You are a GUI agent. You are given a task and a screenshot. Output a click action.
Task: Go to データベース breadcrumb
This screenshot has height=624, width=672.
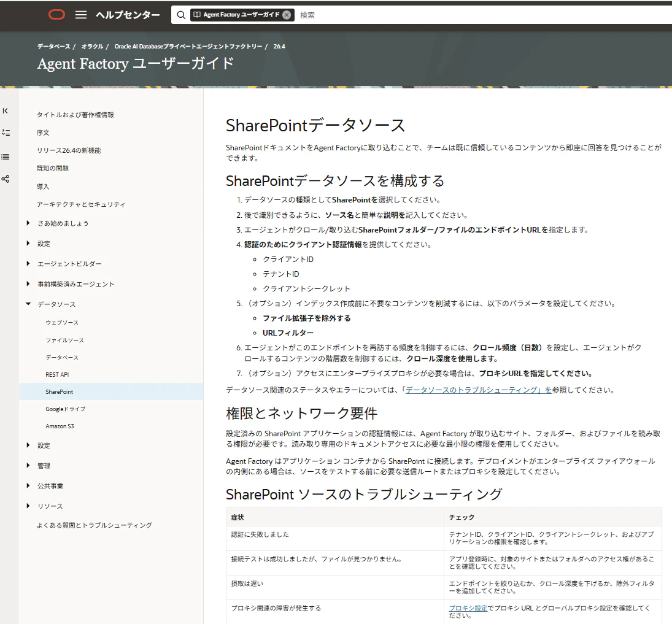point(53,46)
